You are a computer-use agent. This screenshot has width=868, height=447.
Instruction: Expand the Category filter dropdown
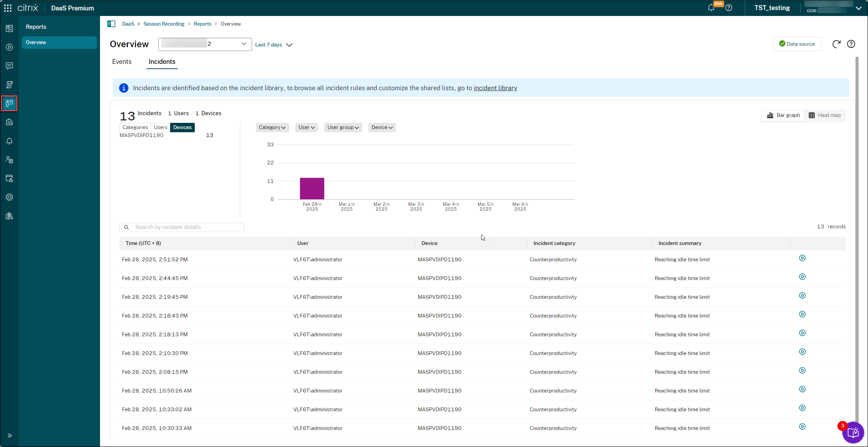[272, 127]
